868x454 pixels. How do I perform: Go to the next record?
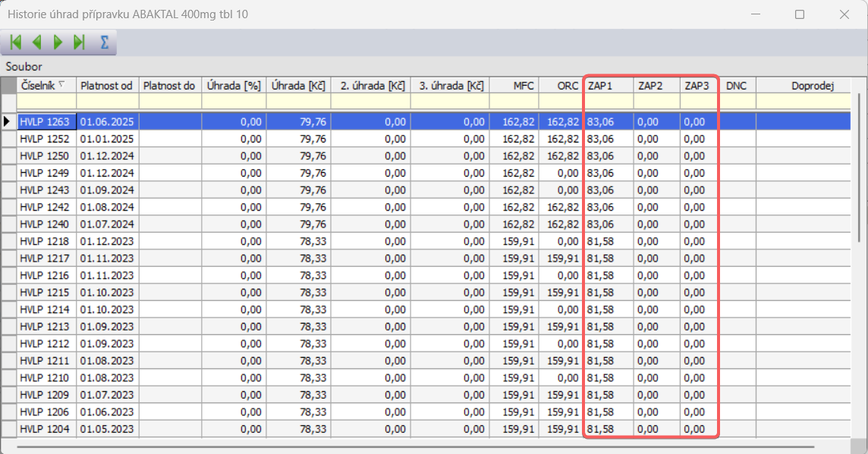[58, 42]
